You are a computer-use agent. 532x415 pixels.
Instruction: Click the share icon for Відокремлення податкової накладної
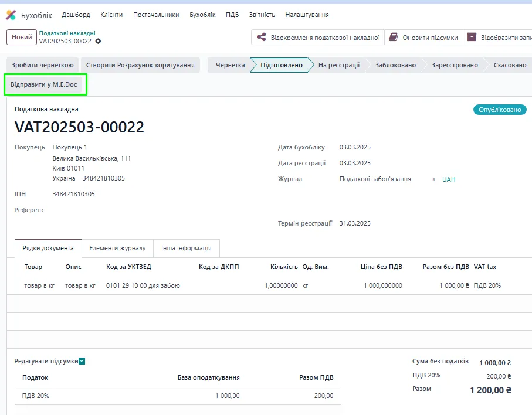click(x=262, y=38)
